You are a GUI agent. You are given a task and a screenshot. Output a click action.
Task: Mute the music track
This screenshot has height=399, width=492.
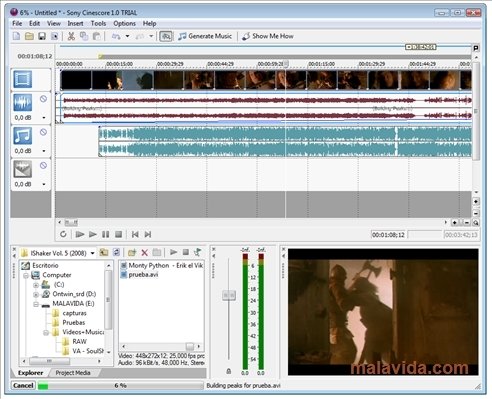pyautogui.click(x=43, y=132)
